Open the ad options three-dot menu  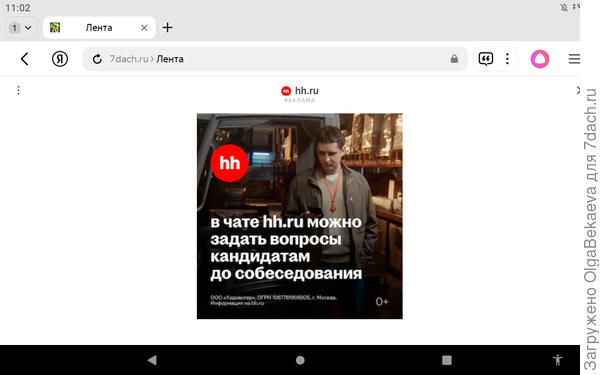[x=18, y=90]
